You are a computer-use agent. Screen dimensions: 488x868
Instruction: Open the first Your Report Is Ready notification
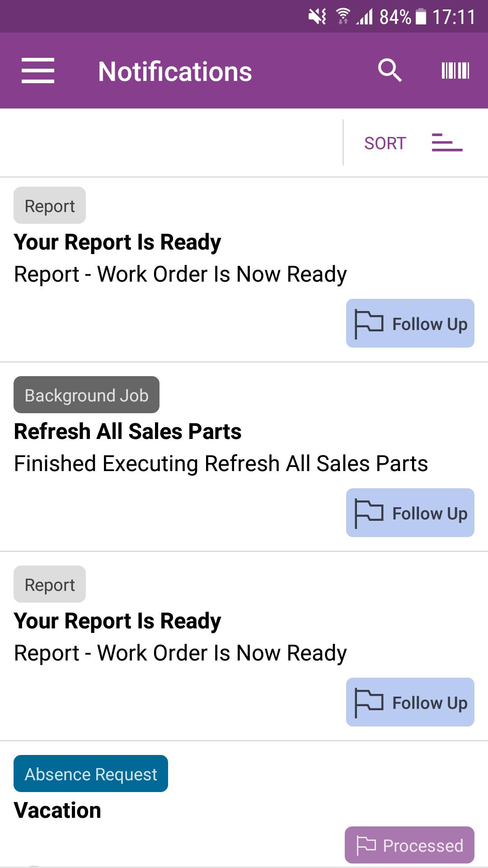coord(117,242)
